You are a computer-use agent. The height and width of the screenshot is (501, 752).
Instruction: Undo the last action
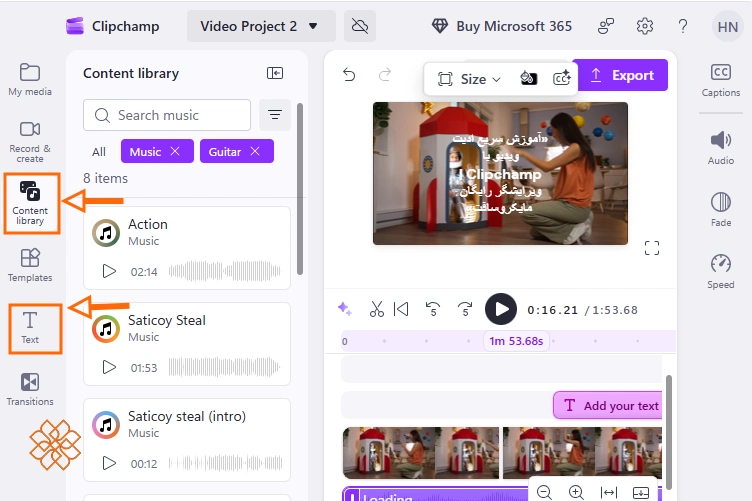tap(349, 75)
